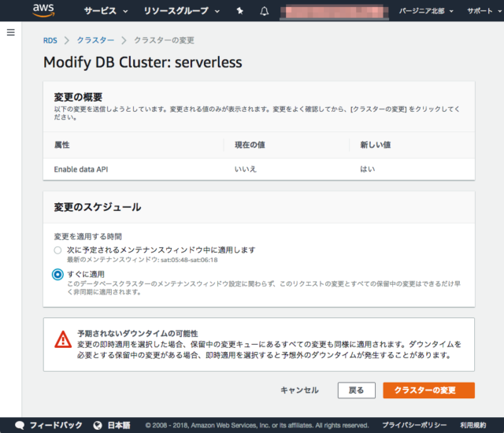Screen dimensions: 504x433
Task: Click the 現在の値 column header
Action: click(250, 145)
